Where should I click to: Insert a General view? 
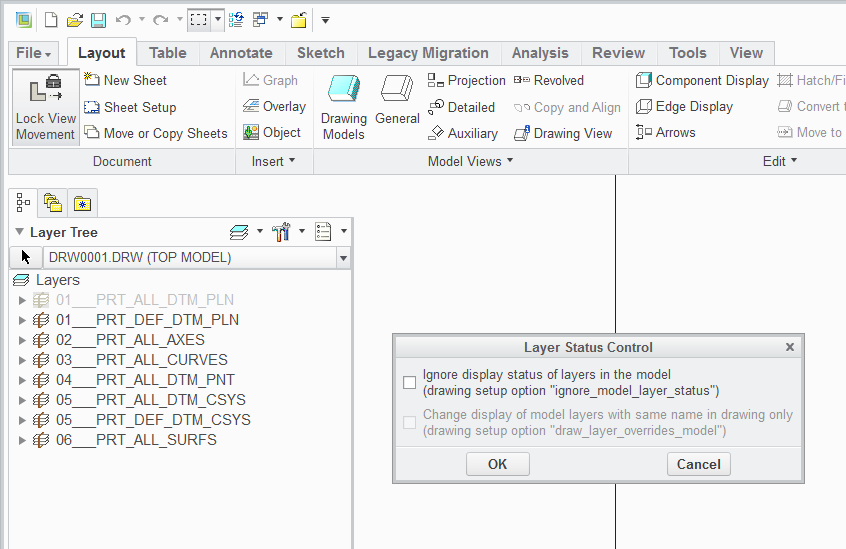(x=397, y=100)
